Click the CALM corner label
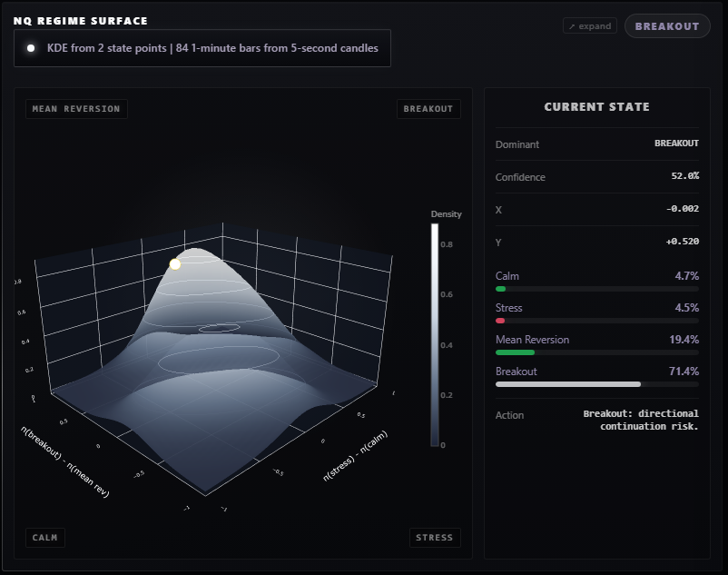The width and height of the screenshot is (728, 575). pos(45,538)
